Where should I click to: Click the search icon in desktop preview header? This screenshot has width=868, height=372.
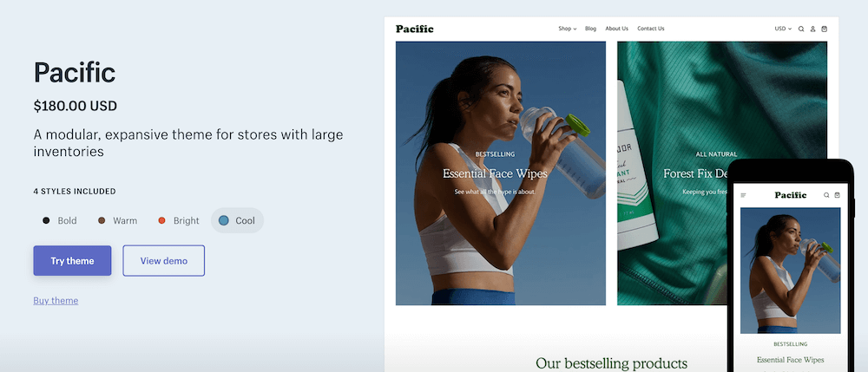(x=801, y=29)
